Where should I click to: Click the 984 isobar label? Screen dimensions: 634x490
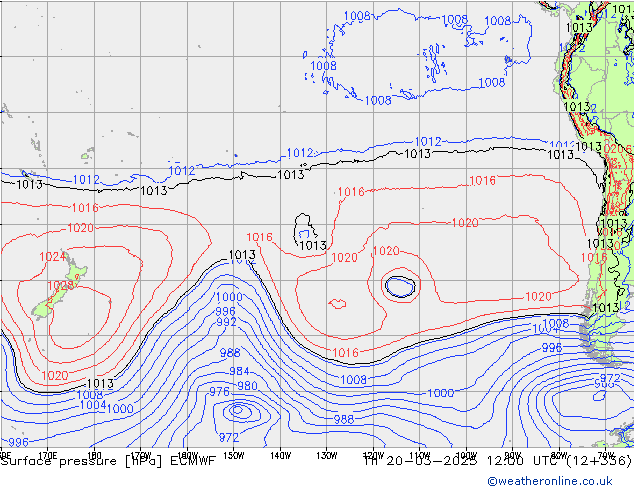[x=239, y=371]
